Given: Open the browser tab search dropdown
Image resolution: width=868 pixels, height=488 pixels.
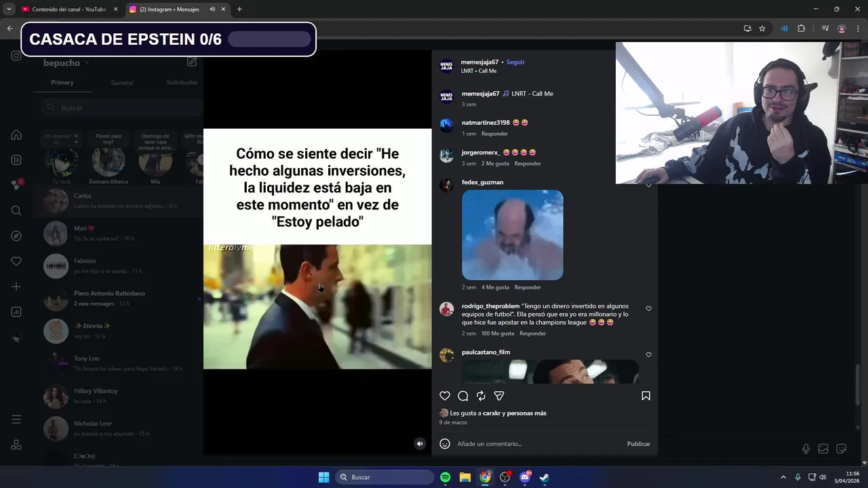Looking at the screenshot, I should (x=9, y=9).
